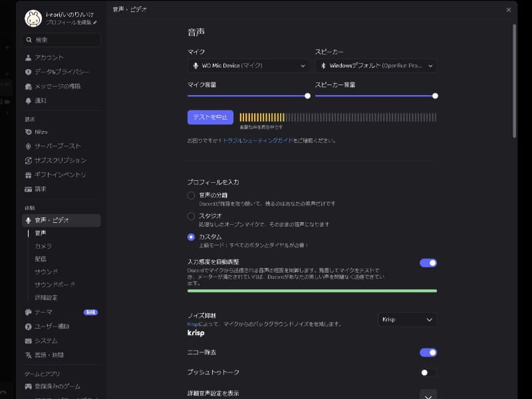Screen dimensions: 532x399
Task: Click the マイク音量 slider handle
Action: [307, 96]
